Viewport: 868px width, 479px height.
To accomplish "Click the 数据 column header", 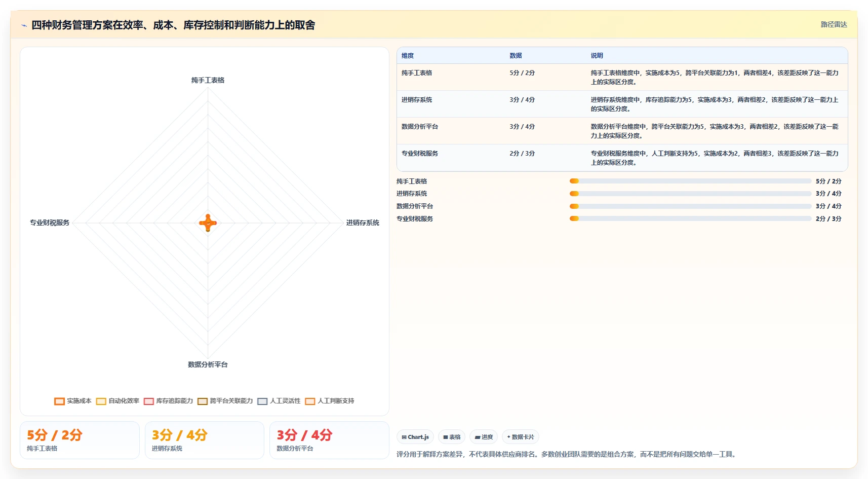I will click(x=516, y=56).
